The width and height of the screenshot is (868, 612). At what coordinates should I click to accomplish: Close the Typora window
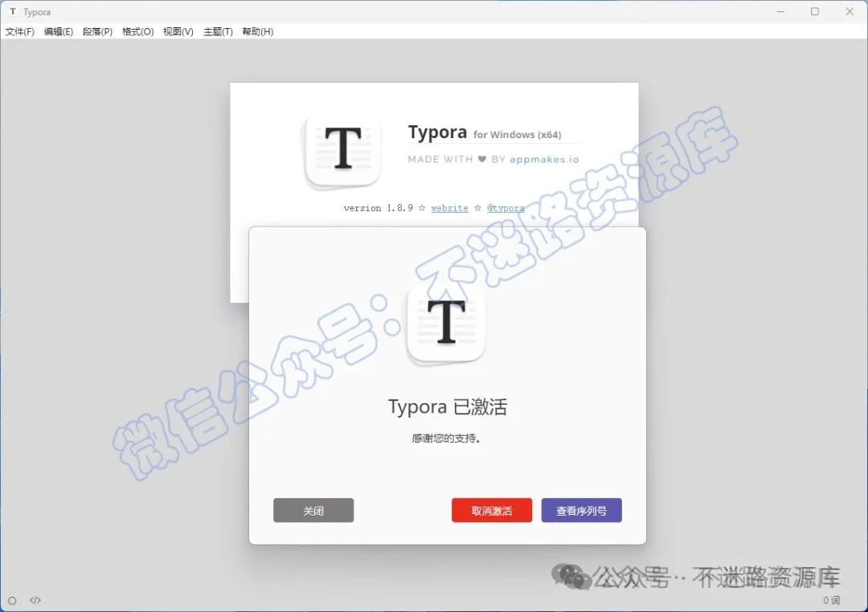(x=850, y=11)
